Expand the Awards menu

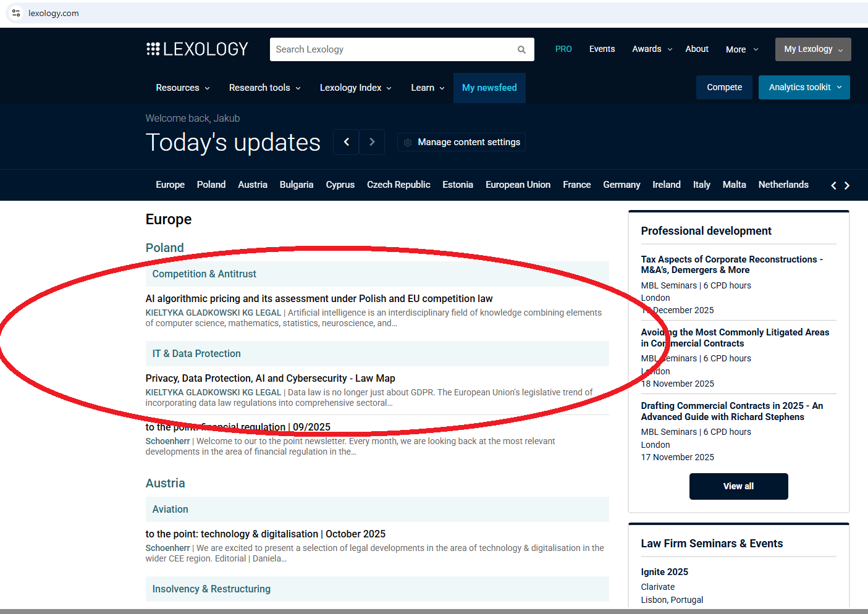coord(652,49)
